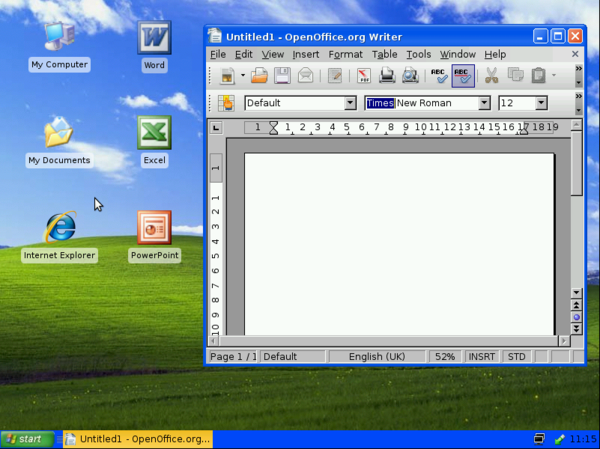Click English (UK) language in status bar
600x449 pixels.
coord(377,357)
